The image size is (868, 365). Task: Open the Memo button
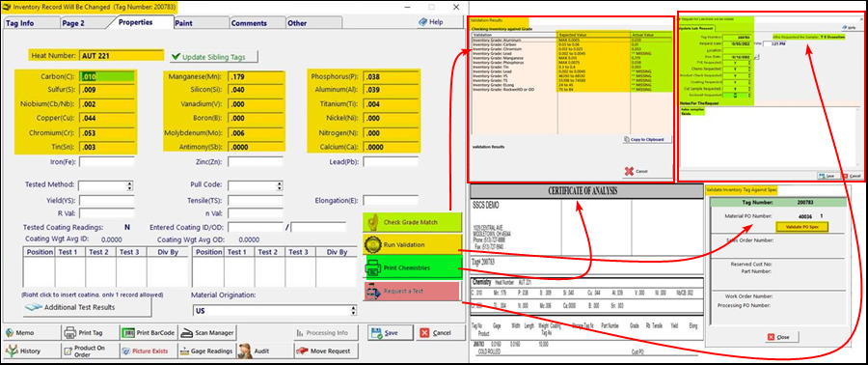(x=31, y=333)
